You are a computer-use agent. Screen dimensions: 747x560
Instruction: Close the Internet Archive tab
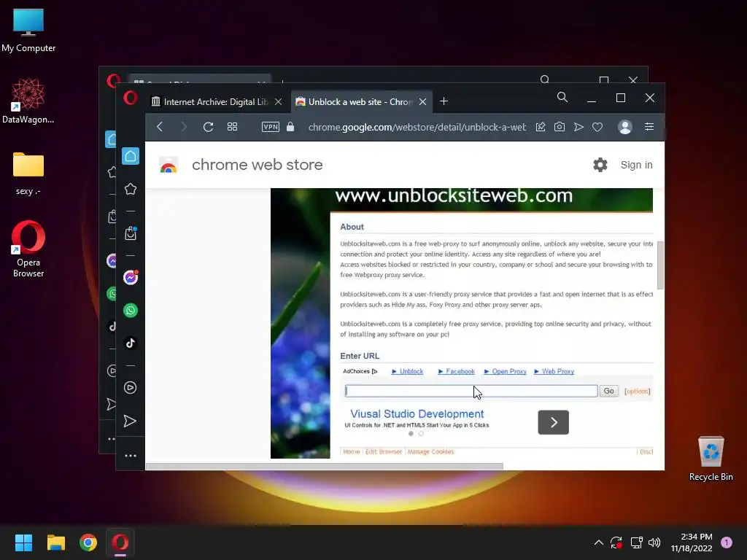coord(278,102)
